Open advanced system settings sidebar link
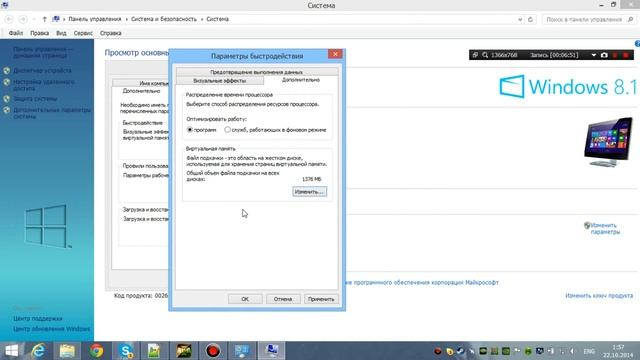This screenshot has width=640, height=360. tap(52, 113)
